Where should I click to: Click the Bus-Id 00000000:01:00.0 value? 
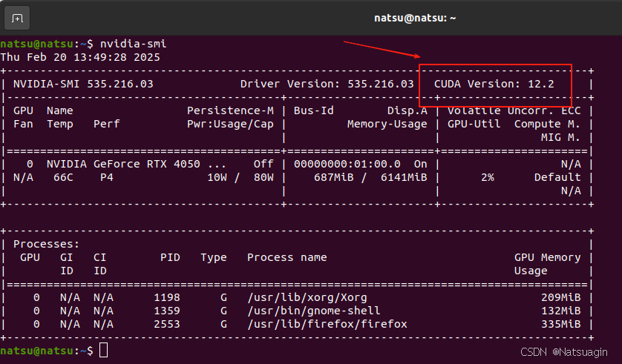(x=347, y=164)
